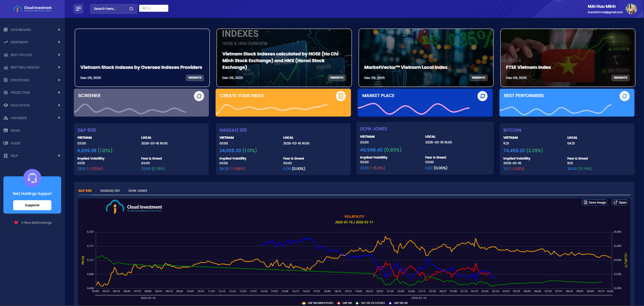Toggle the S&P 500 VIX Futures legend series

coord(370,303)
